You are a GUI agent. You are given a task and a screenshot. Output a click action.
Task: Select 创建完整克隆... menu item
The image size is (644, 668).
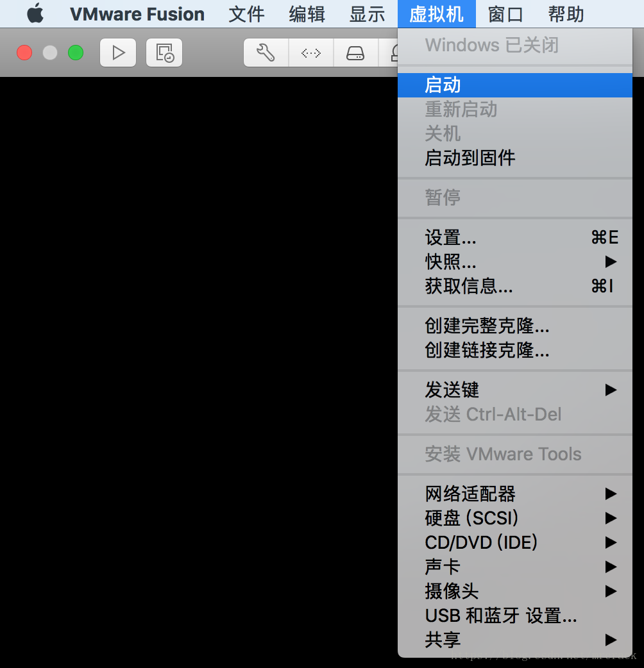click(x=515, y=326)
